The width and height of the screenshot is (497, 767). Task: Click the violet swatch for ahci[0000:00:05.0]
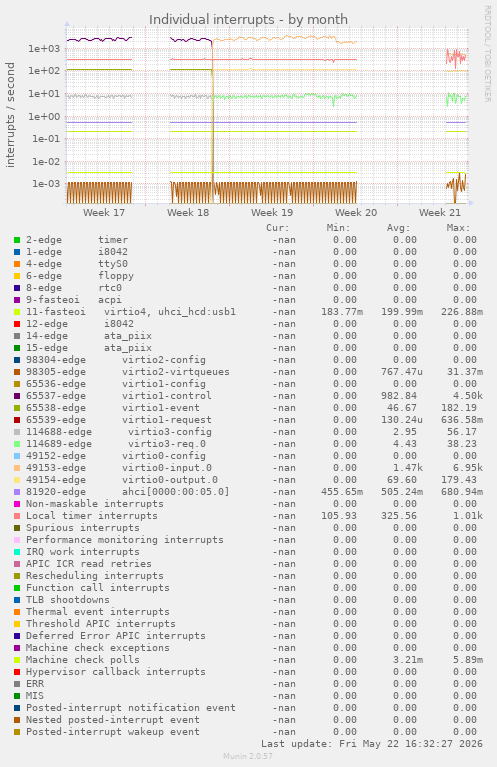pos(17,492)
